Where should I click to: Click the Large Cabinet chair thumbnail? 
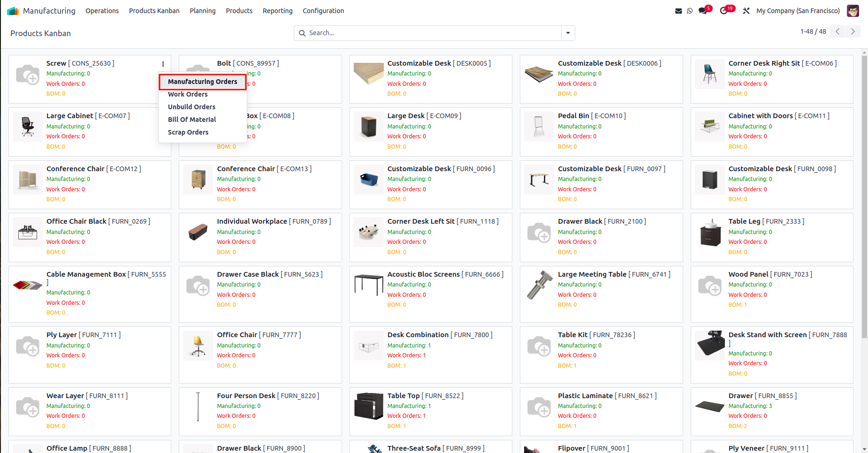point(28,127)
